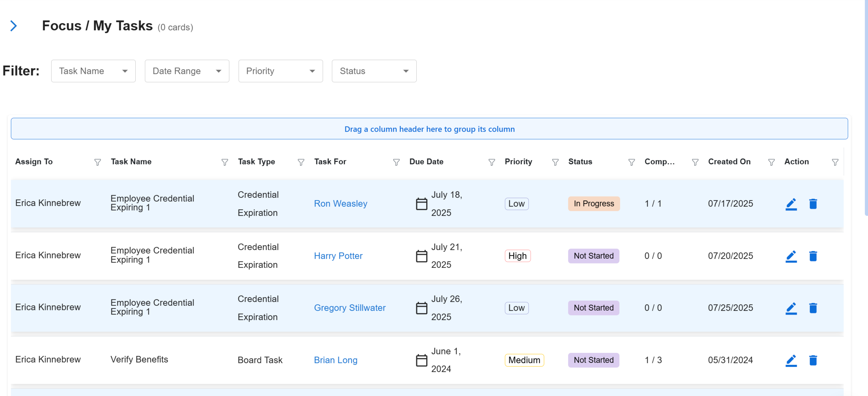
Task: Click the 1 / 1 completion value
Action: coord(653,204)
